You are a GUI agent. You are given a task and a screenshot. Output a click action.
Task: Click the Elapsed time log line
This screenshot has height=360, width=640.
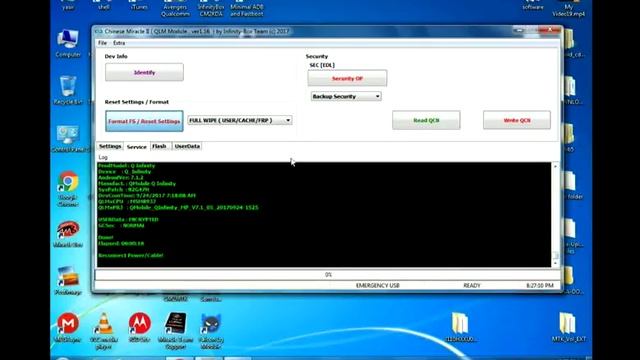coord(121,243)
